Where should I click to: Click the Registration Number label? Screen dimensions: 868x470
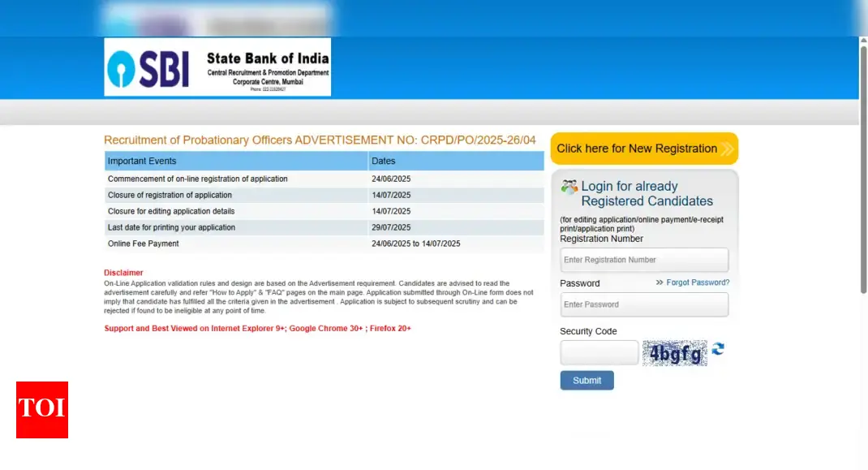[601, 239]
